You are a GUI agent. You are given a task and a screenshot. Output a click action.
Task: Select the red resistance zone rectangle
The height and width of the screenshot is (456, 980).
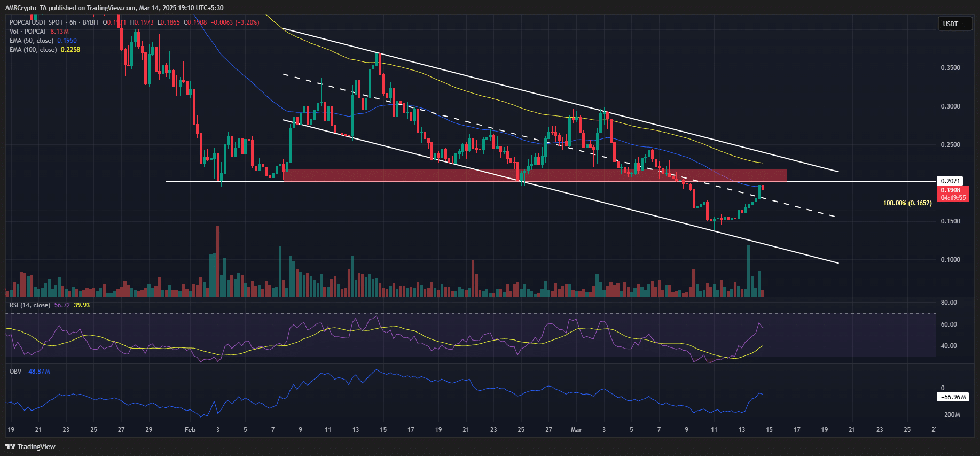tap(534, 175)
